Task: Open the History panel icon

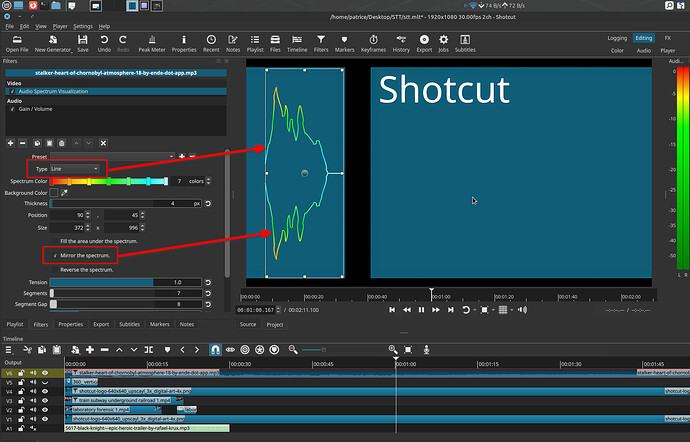Action: point(401,42)
